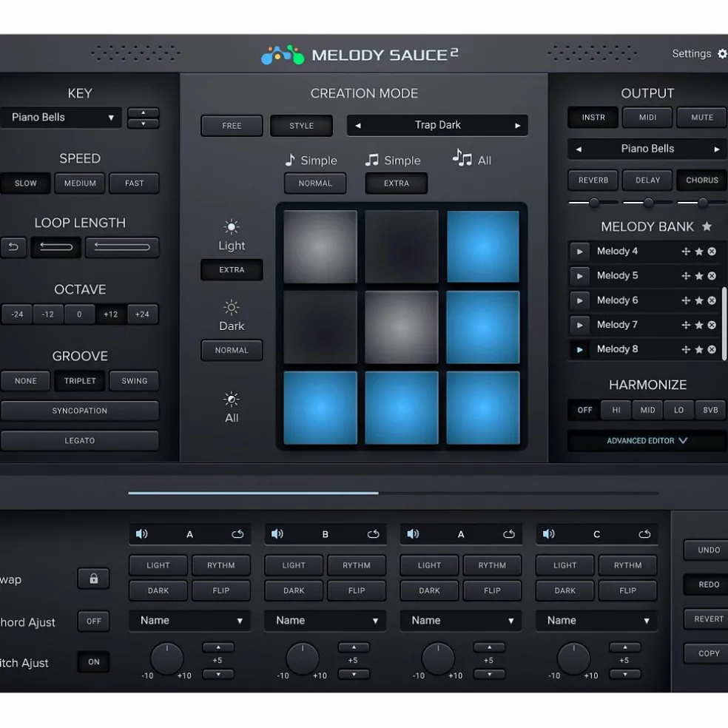Set speed to MEDIUM

click(80, 183)
